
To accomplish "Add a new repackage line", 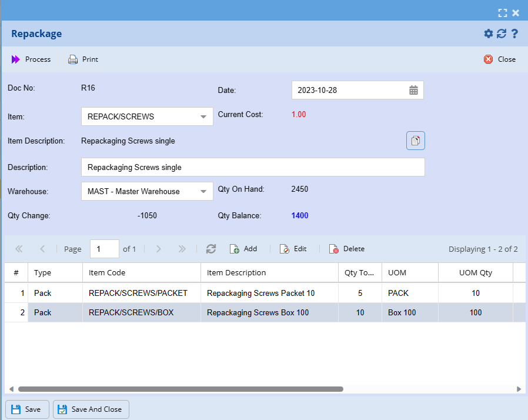I will 243,249.
